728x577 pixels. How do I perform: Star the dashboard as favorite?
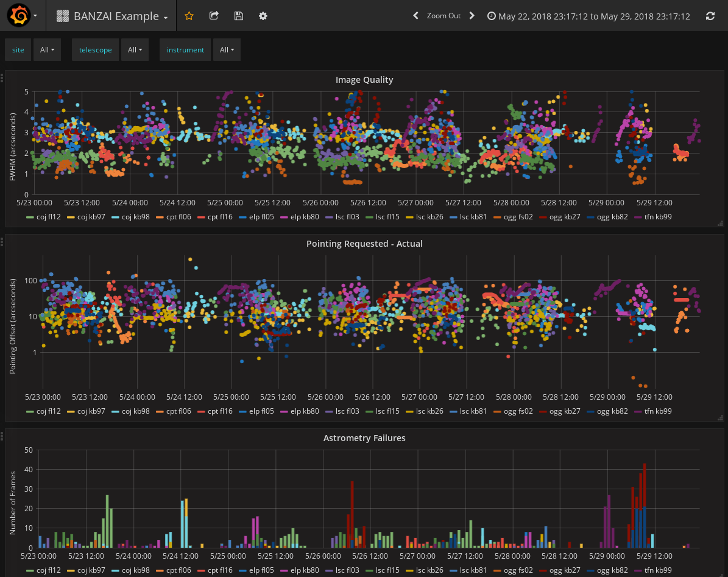[189, 16]
